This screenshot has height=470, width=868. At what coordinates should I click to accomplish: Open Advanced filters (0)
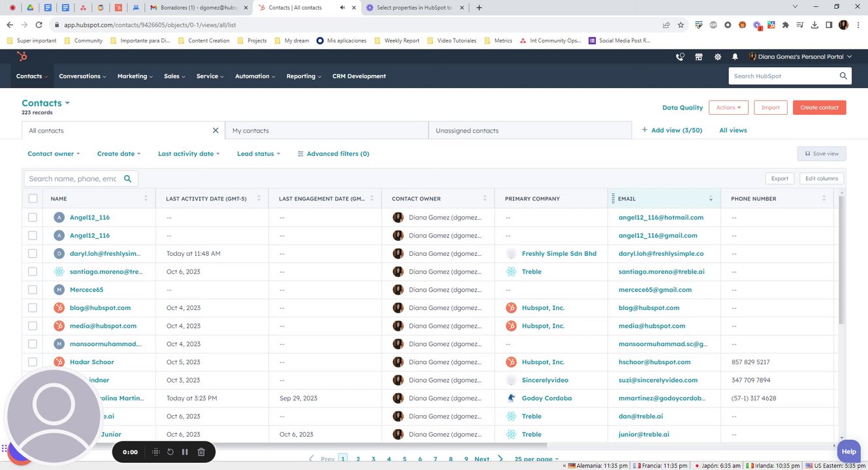pyautogui.click(x=333, y=154)
